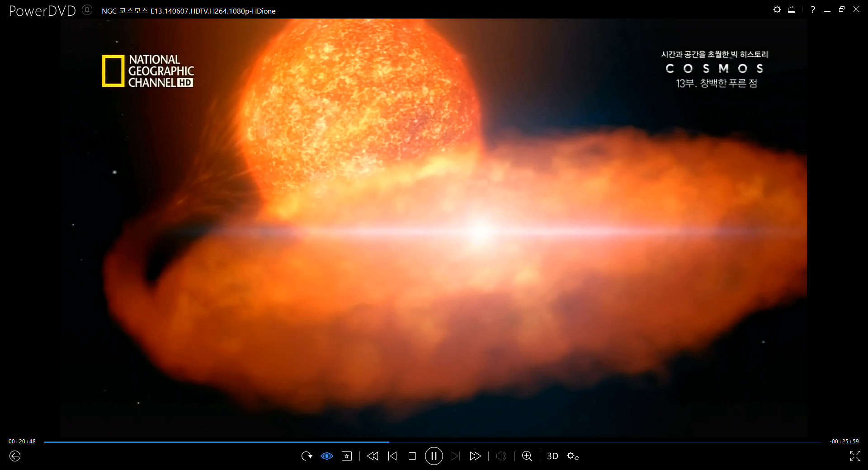Click the PowerDVD logo
The image size is (868, 470).
(42, 11)
